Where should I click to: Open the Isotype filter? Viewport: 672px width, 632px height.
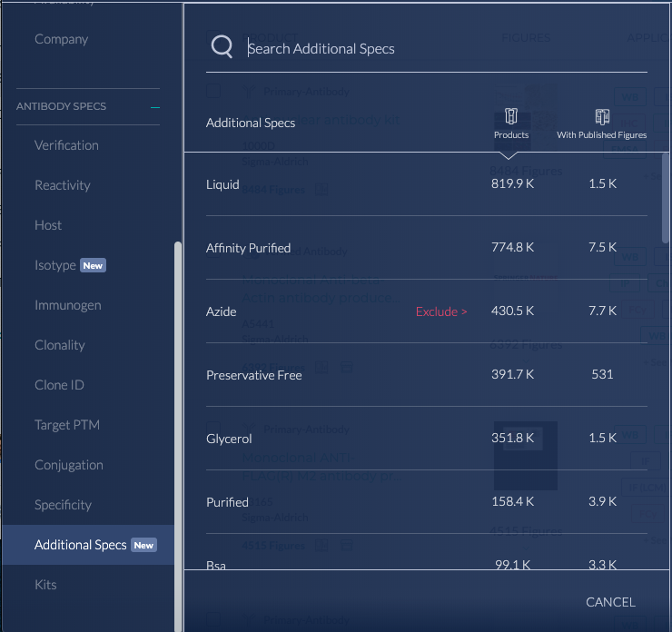(55, 265)
